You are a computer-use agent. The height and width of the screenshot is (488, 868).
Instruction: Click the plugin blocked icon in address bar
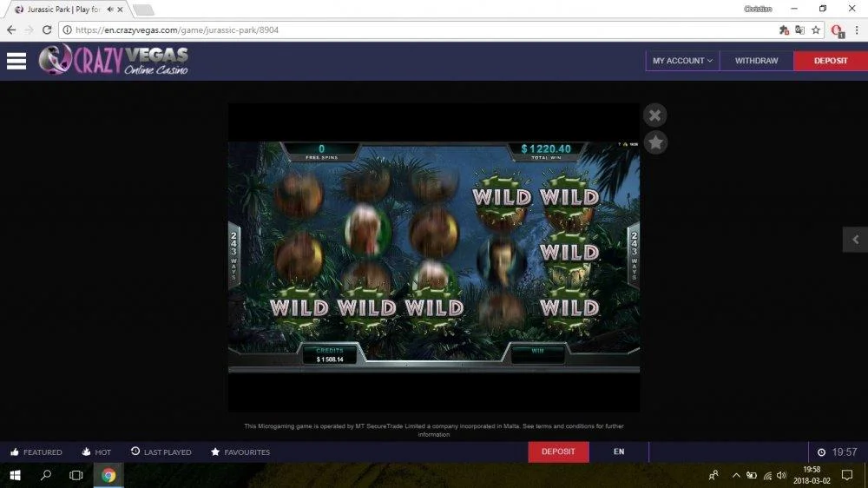pyautogui.click(x=784, y=30)
